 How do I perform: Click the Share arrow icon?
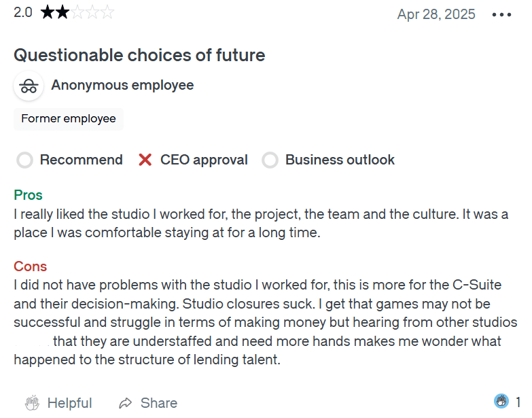click(x=125, y=403)
